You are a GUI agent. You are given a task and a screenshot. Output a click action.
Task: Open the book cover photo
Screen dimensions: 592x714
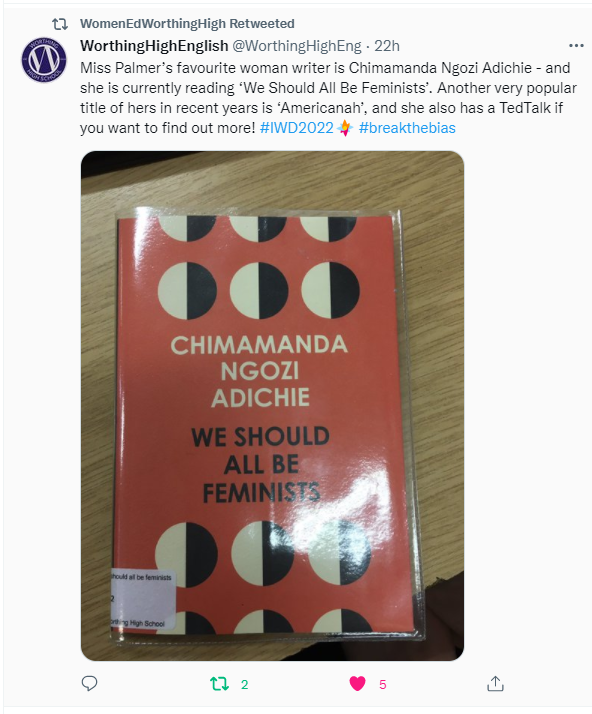coord(272,406)
